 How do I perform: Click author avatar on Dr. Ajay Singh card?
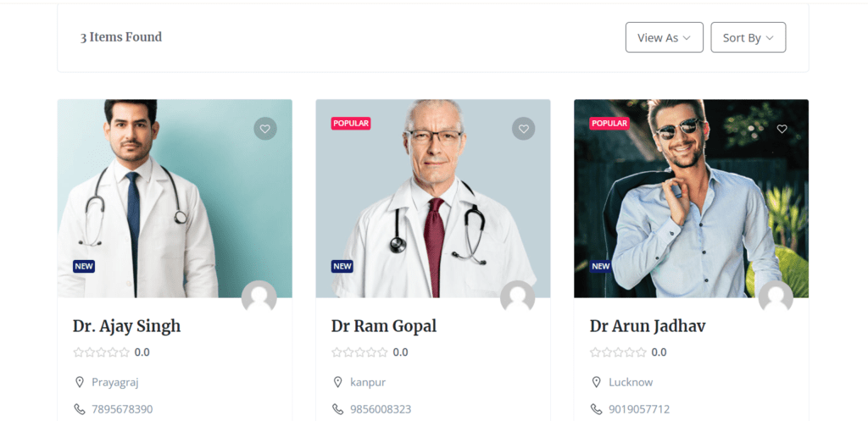click(259, 297)
